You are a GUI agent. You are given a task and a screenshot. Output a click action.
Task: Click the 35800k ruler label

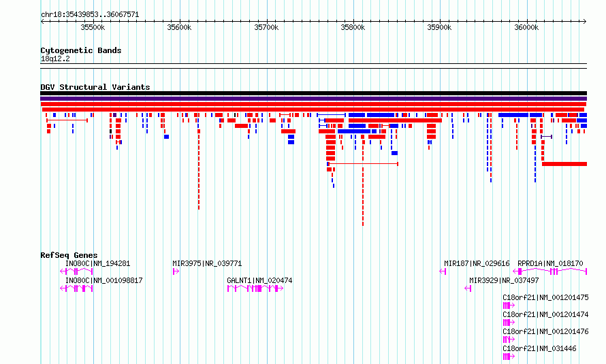(353, 27)
